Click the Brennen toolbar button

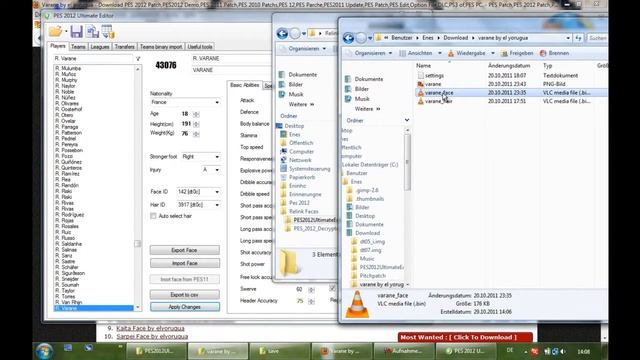point(554,53)
